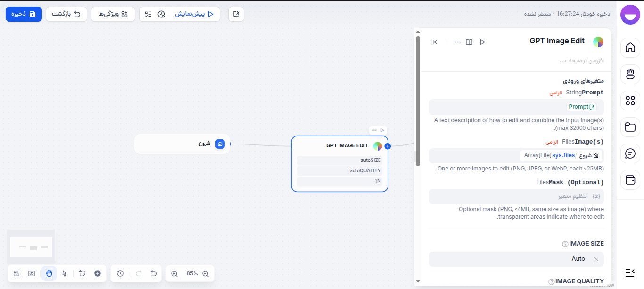Select the hand pan tool in bottom toolbar
Image resolution: width=644 pixels, height=289 pixels.
pos(49,273)
